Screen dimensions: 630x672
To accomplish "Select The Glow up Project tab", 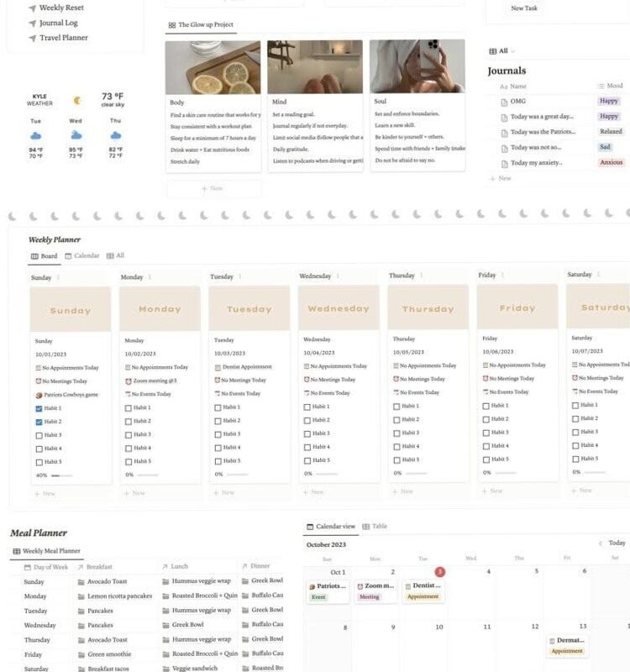I will pyautogui.click(x=201, y=25).
